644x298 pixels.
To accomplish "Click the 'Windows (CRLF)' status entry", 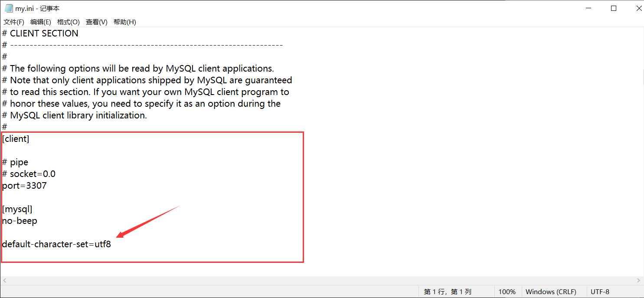I will tap(551, 292).
